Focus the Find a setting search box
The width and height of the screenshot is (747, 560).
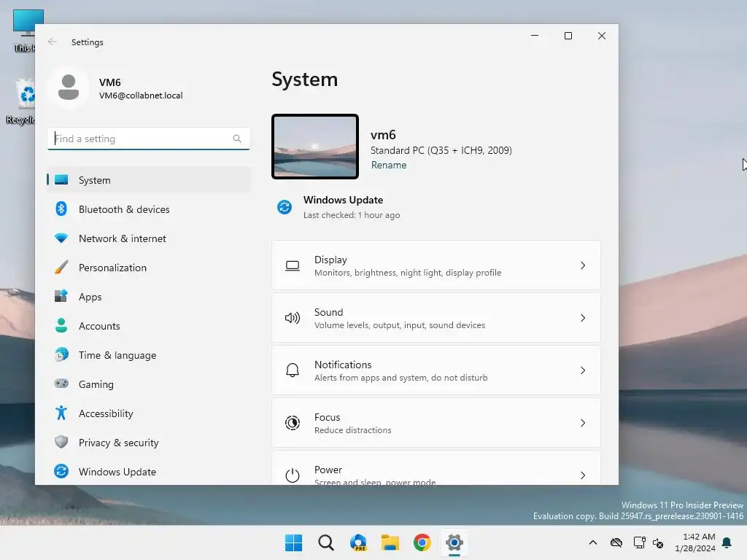click(x=149, y=139)
